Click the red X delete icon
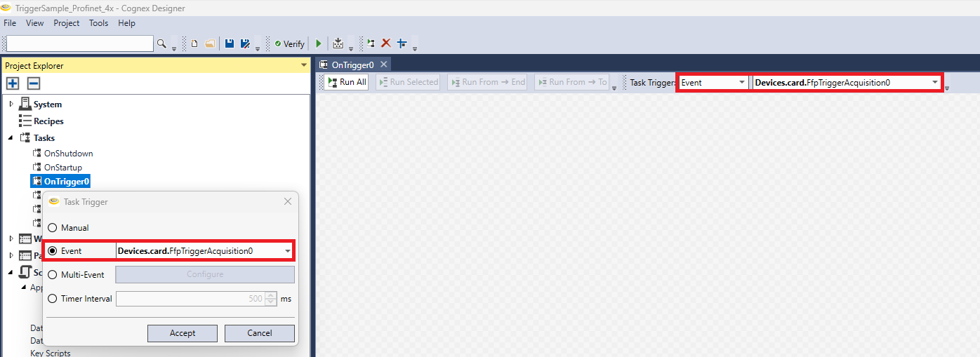The width and height of the screenshot is (980, 357). pos(385,43)
